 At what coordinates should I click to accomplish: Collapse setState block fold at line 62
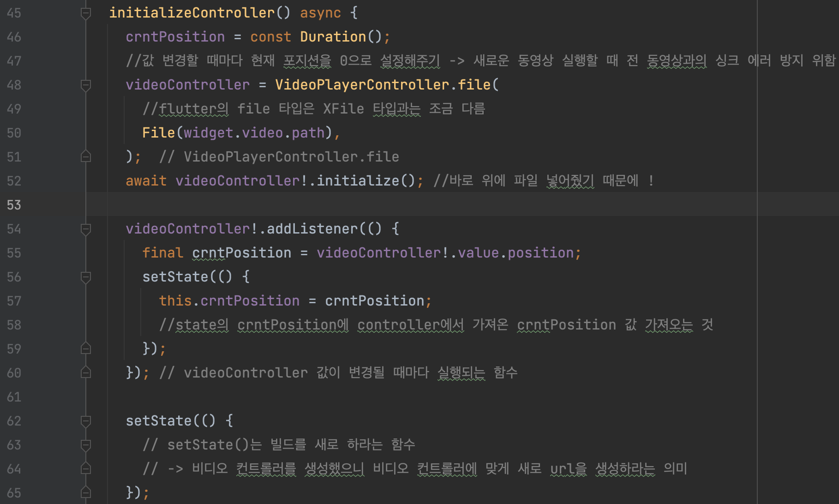pyautogui.click(x=86, y=421)
